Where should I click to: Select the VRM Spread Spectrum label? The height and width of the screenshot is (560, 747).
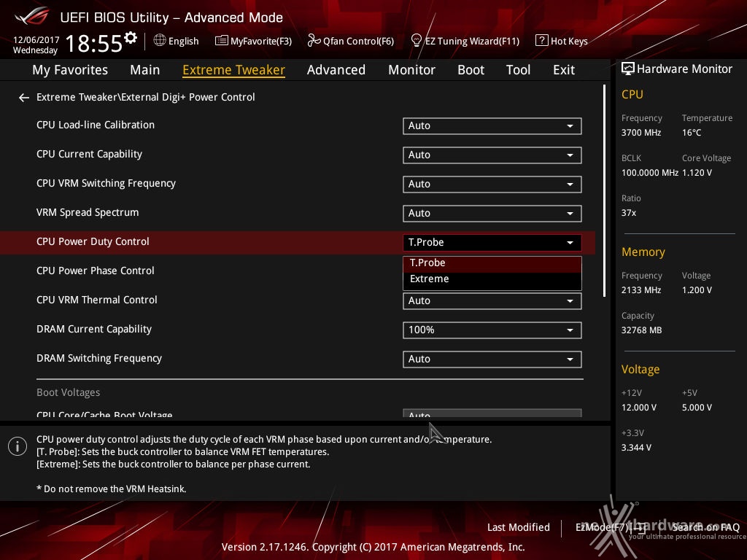point(88,212)
